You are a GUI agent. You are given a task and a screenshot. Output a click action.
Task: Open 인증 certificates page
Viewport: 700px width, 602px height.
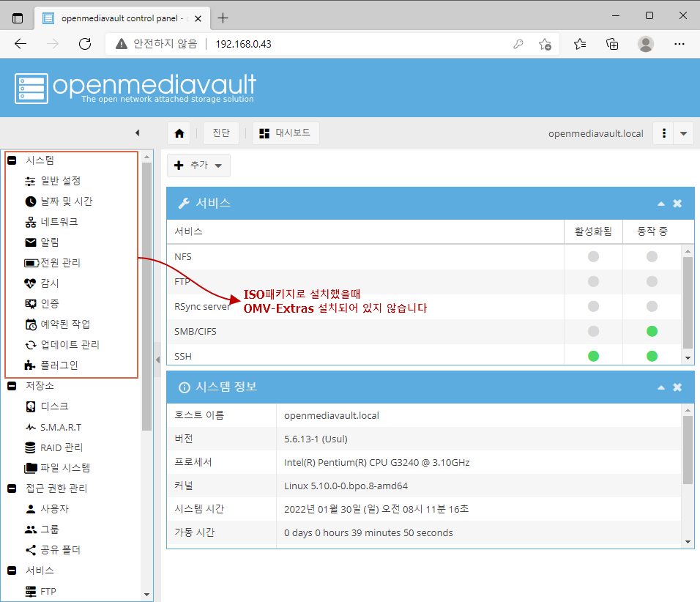[x=42, y=304]
